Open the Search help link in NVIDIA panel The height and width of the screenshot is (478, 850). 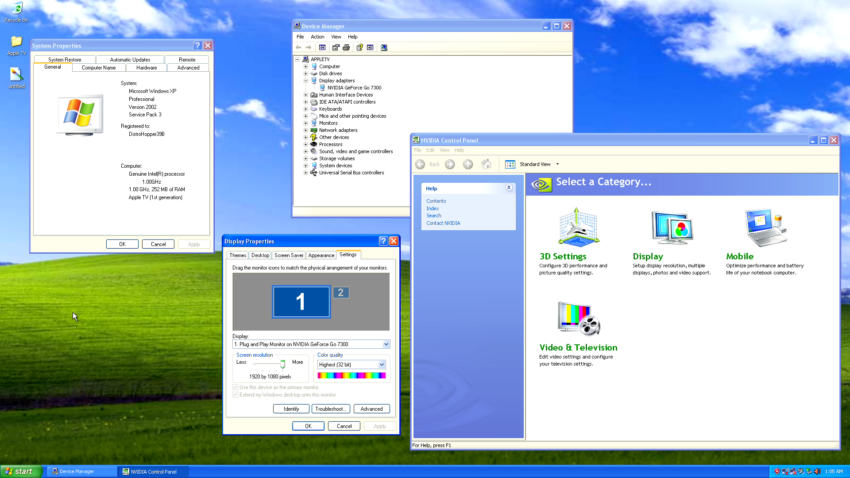point(433,216)
